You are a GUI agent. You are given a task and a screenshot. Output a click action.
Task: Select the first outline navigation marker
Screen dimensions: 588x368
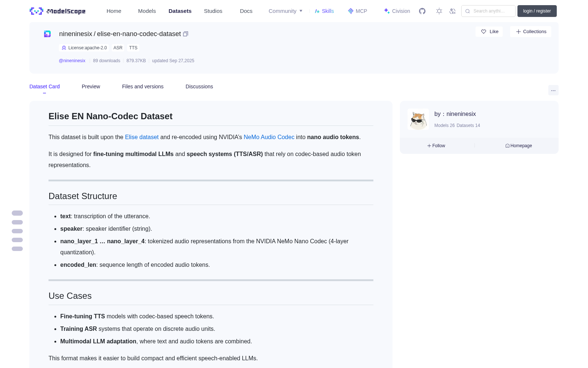coord(17,213)
